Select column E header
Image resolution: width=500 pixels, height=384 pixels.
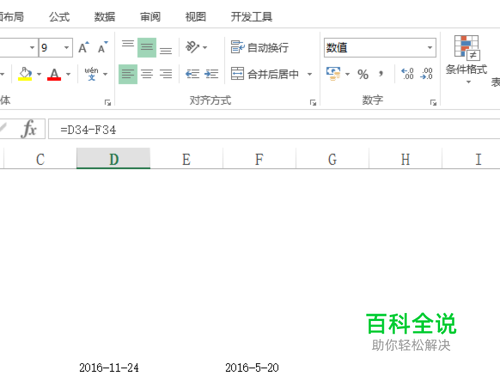[x=186, y=159]
